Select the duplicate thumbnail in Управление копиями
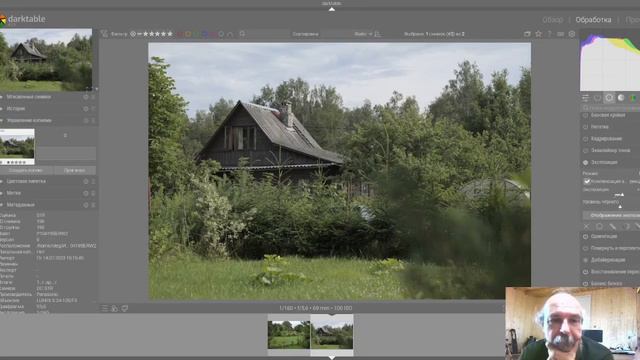 [x=17, y=146]
